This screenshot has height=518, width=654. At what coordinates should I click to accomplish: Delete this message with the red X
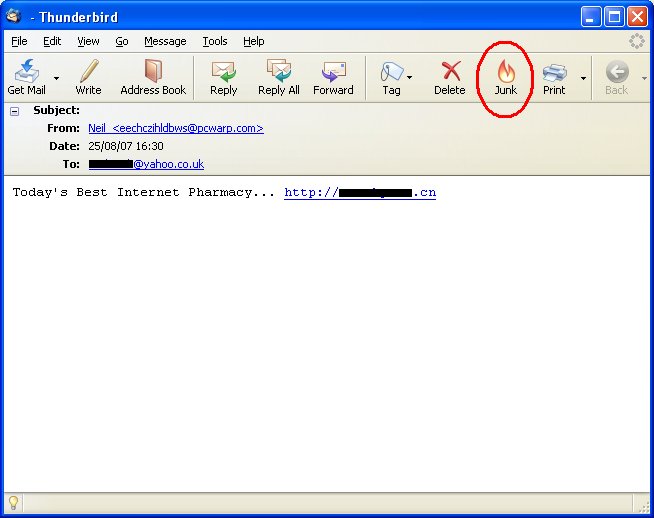point(450,77)
